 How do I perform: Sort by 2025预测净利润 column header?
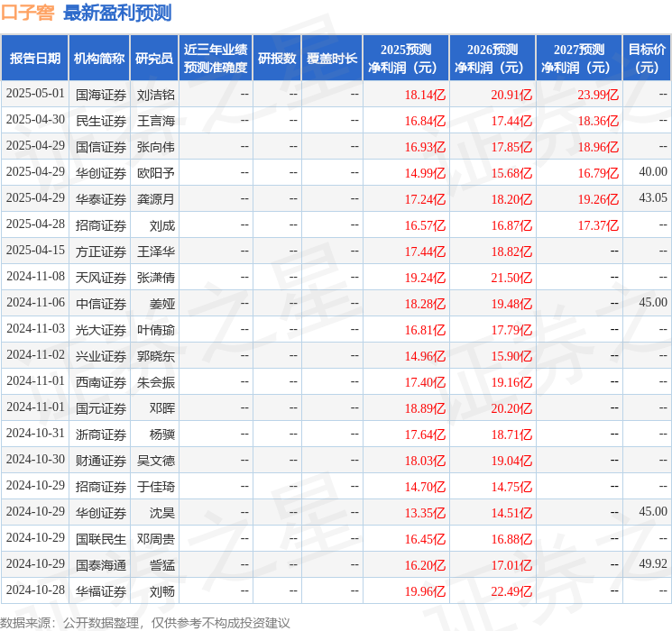[x=406, y=59]
